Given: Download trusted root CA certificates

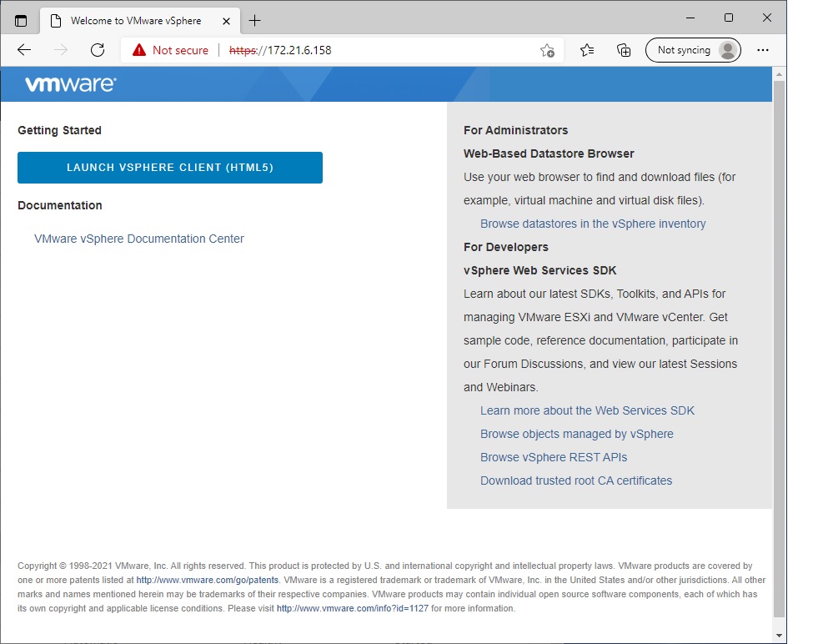Looking at the screenshot, I should click(x=576, y=480).
